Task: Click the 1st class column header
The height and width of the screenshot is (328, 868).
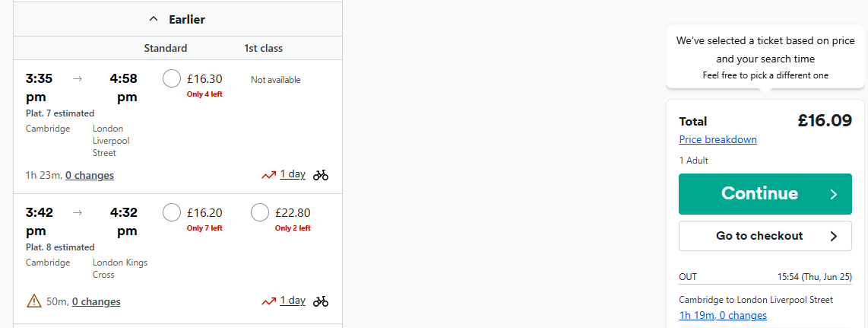Action: click(x=264, y=48)
